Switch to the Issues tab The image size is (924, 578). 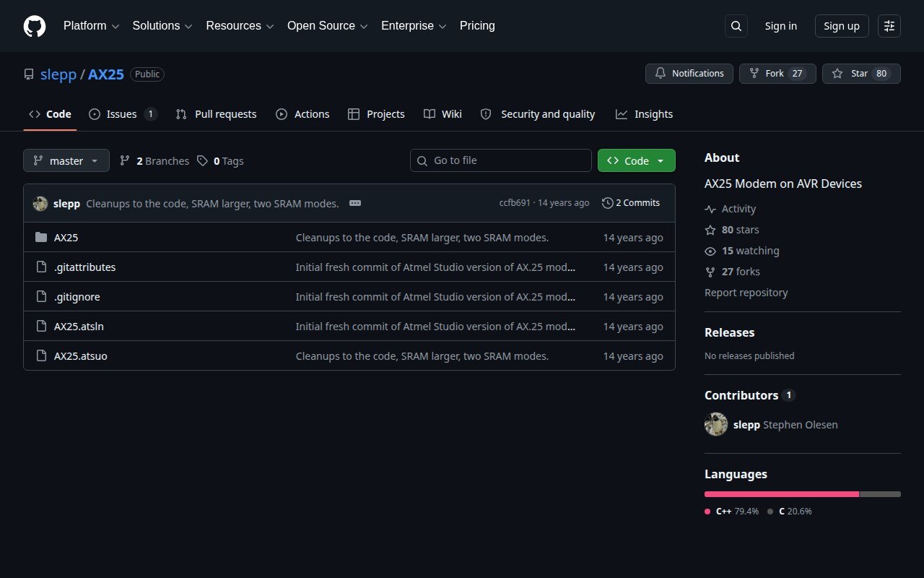click(x=123, y=114)
